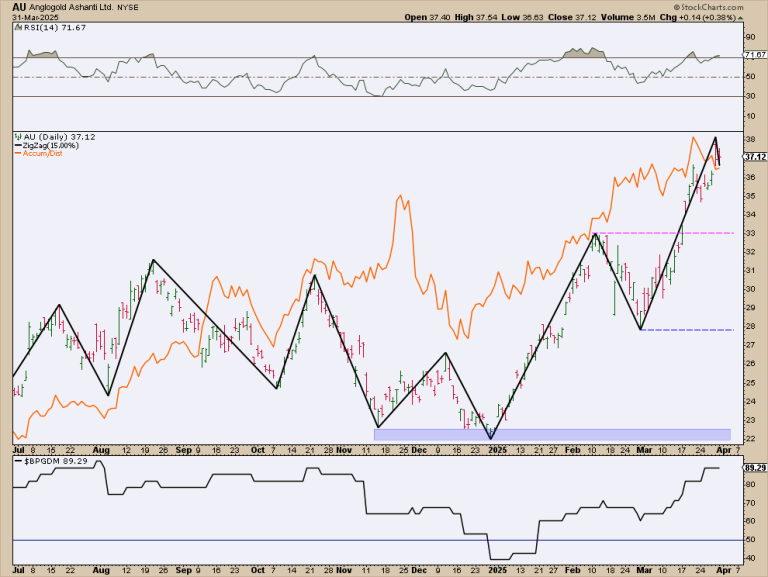
Task: Click the pink dashed resistance line at 33
Action: 664,233
